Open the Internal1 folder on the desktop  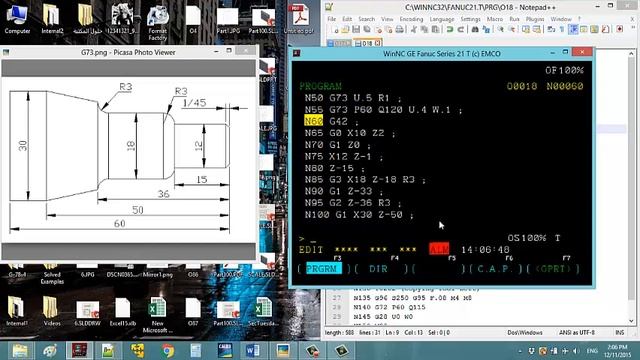17,311
